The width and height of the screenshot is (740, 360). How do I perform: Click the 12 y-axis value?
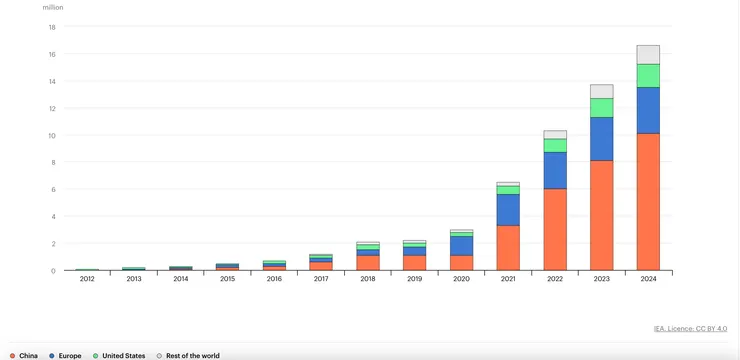click(x=52, y=108)
